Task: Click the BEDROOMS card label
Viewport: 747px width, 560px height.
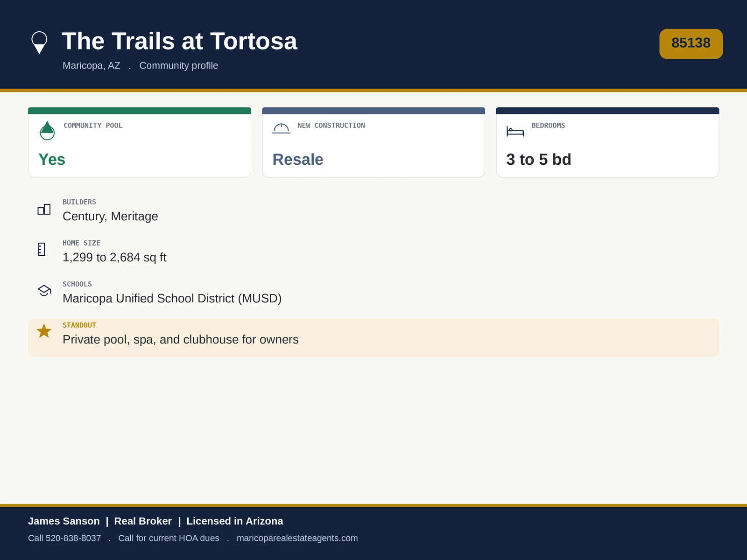Action: point(548,126)
